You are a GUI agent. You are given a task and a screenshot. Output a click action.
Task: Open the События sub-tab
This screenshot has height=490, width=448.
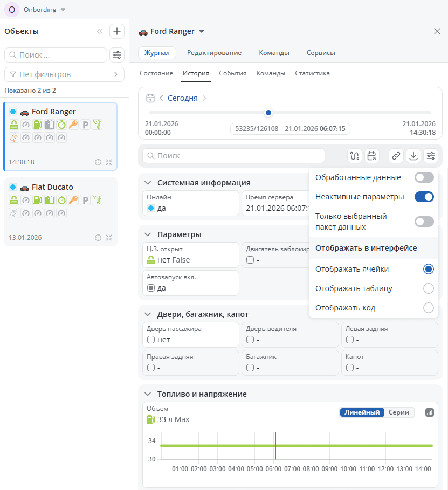click(233, 73)
